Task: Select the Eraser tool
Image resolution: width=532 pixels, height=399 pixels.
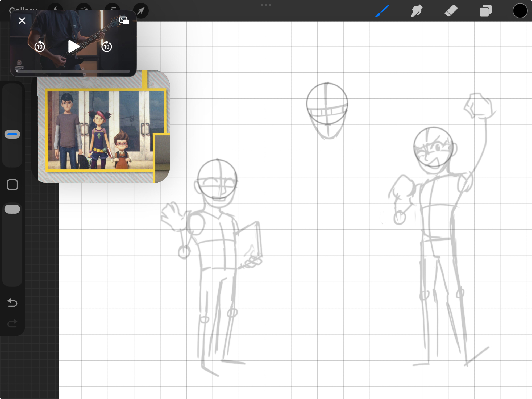Action: [451, 11]
